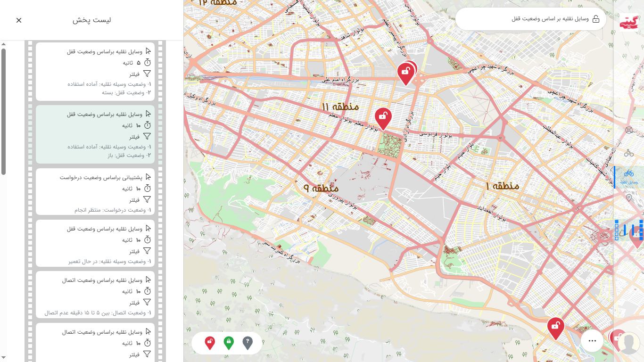Click the red گیتی logo
The height and width of the screenshot is (362, 644).
pyautogui.click(x=628, y=23)
